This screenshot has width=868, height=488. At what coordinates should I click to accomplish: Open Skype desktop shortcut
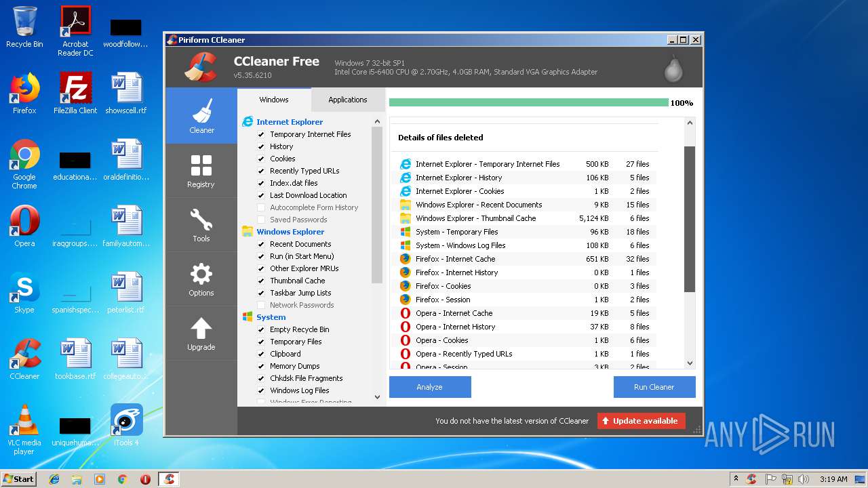coord(24,293)
